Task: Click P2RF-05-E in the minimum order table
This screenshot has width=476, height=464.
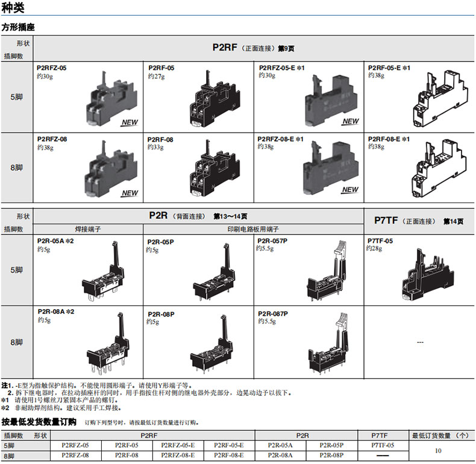Action: point(229,445)
